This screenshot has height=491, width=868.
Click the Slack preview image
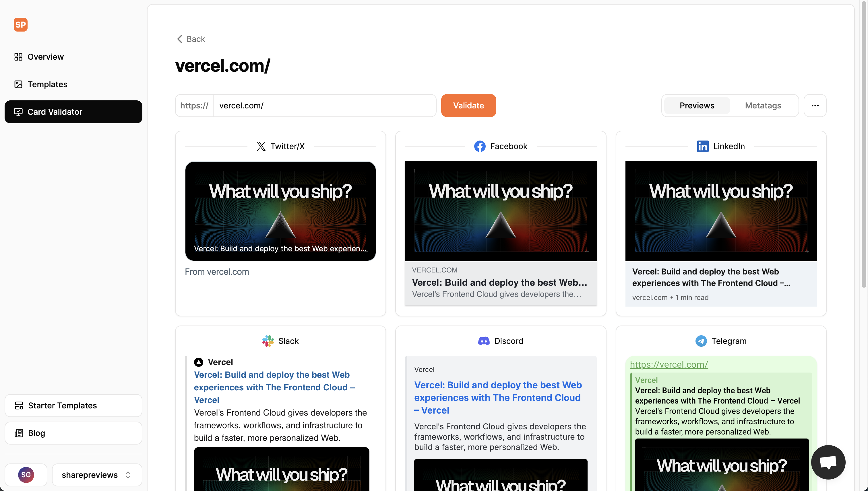pos(282,469)
